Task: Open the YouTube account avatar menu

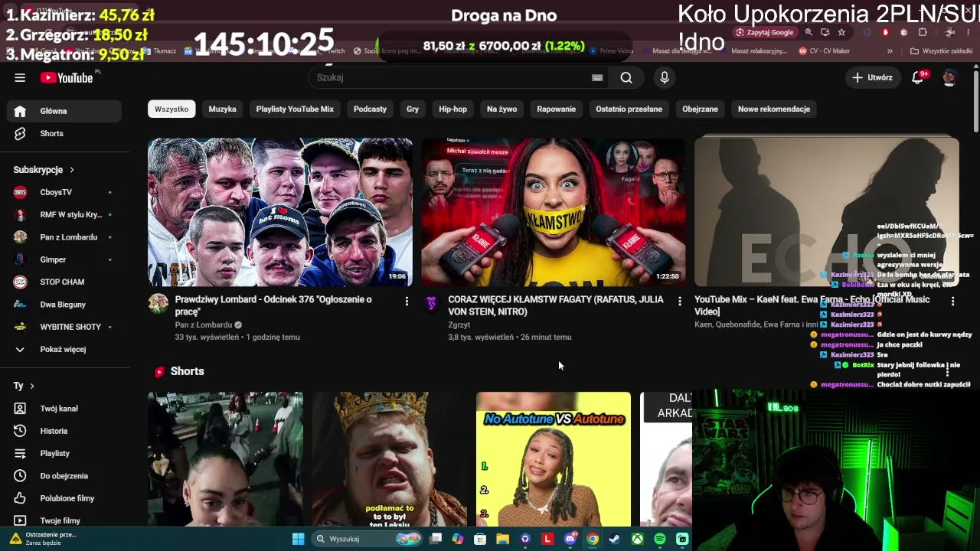Action: point(949,77)
